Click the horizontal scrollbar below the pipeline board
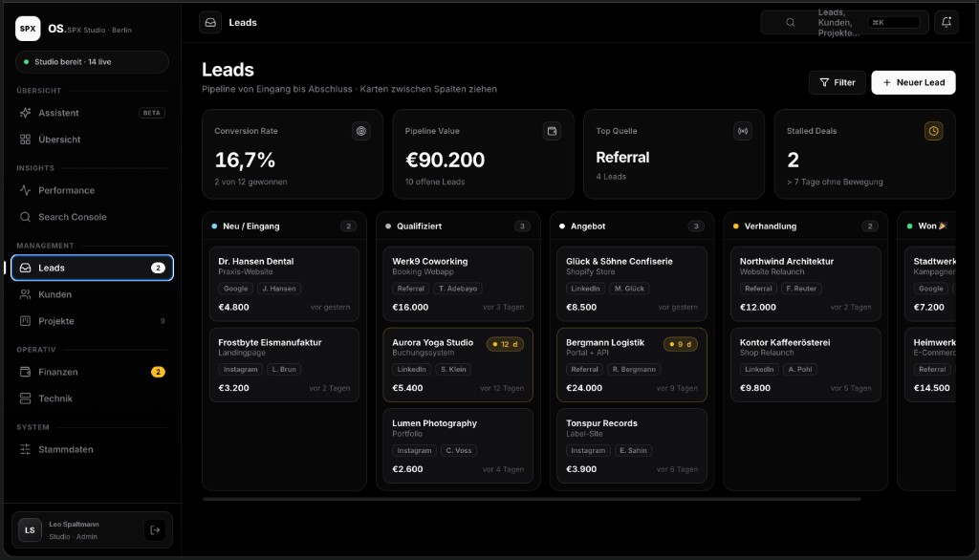The image size is (979, 560). point(532,500)
